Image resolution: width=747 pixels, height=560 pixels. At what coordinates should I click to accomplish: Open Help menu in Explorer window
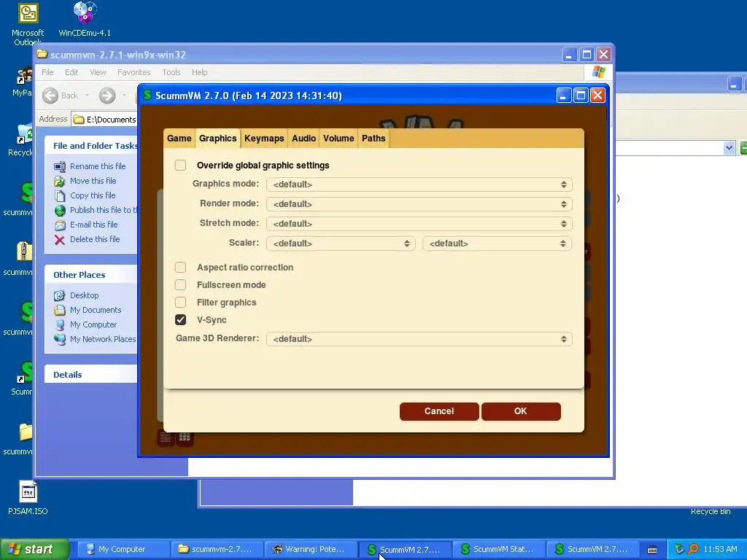pyautogui.click(x=200, y=72)
